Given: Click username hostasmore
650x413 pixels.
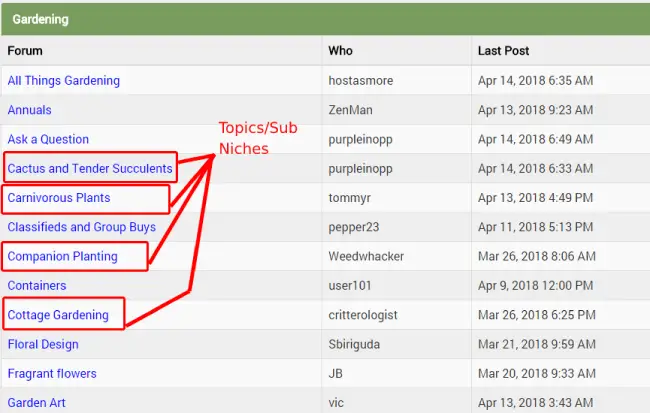Looking at the screenshot, I should [361, 80].
